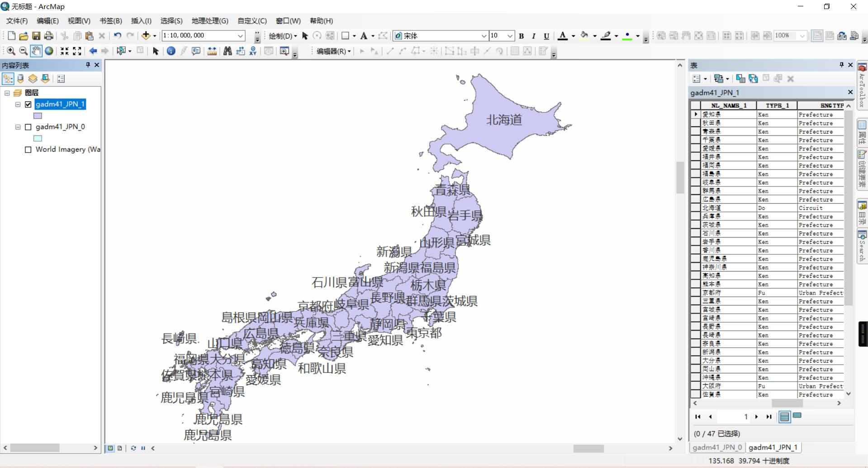868x468 pixels.
Task: Open Table Options dropdown arrow
Action: [x=705, y=79]
